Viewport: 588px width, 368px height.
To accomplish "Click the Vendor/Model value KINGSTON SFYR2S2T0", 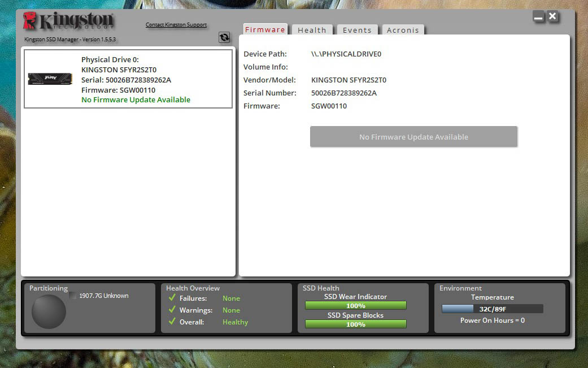I will [349, 80].
